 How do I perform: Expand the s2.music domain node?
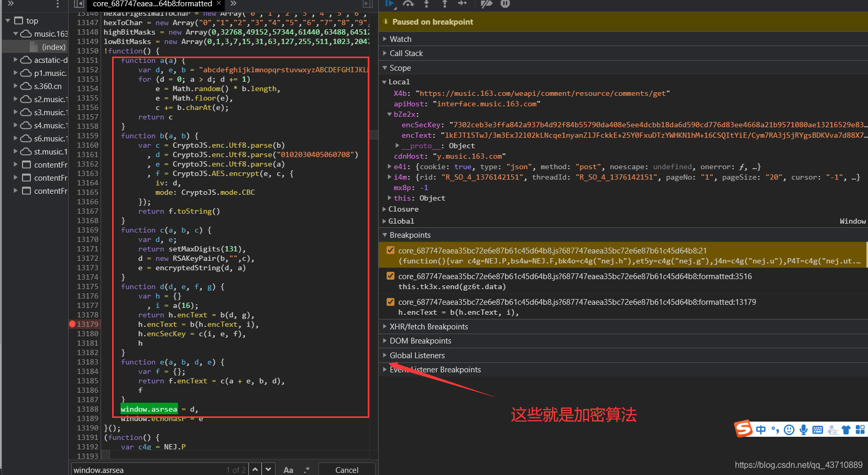16,99
